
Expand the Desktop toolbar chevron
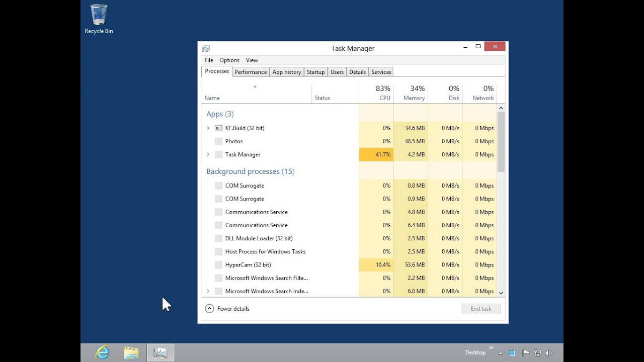pyautogui.click(x=492, y=347)
